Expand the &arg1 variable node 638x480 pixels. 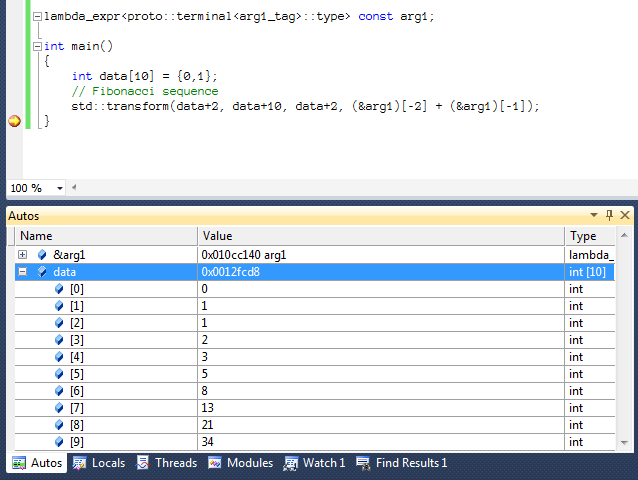[x=22, y=255]
